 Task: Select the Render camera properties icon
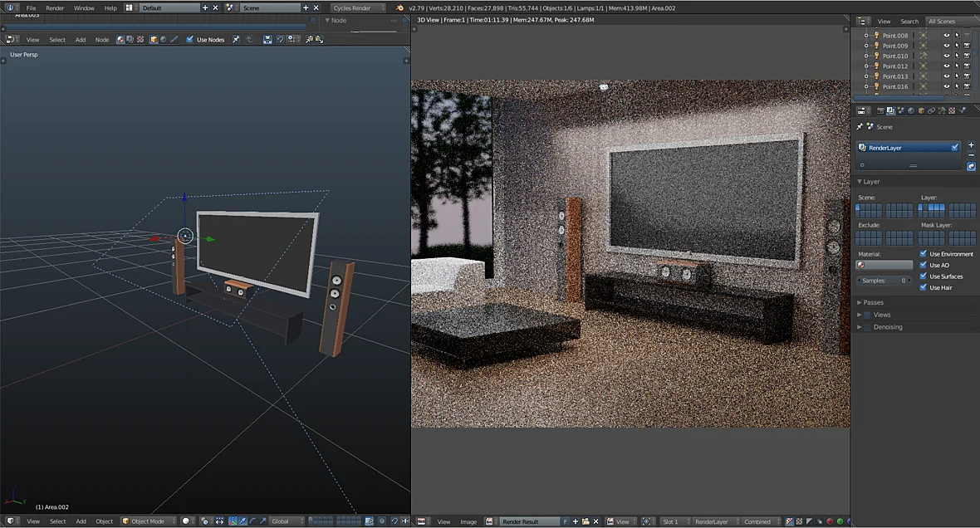880,110
